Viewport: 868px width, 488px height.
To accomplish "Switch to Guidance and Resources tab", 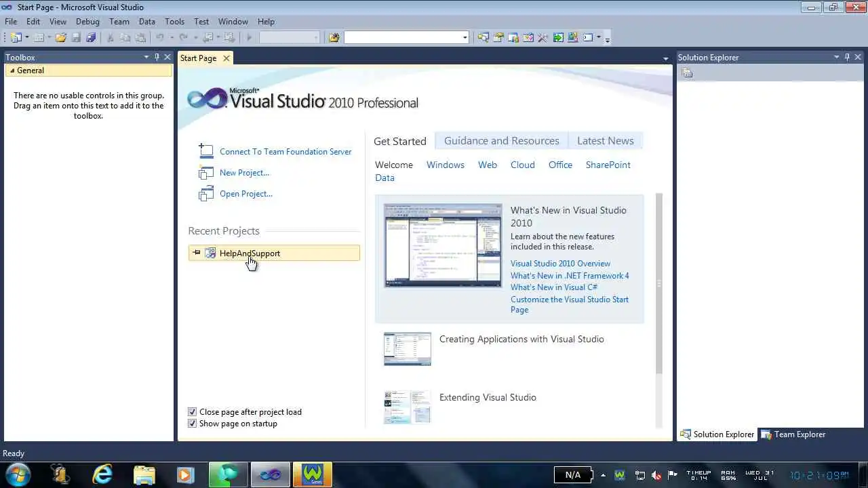I will (502, 141).
